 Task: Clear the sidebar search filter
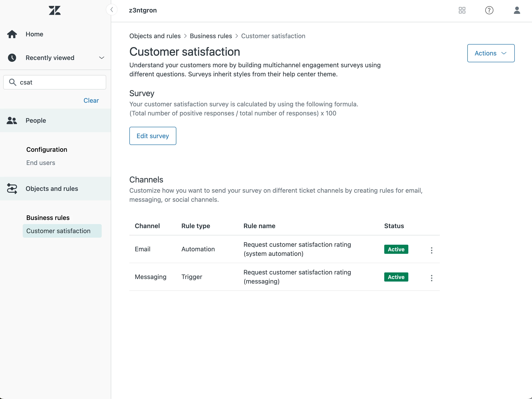click(x=91, y=100)
